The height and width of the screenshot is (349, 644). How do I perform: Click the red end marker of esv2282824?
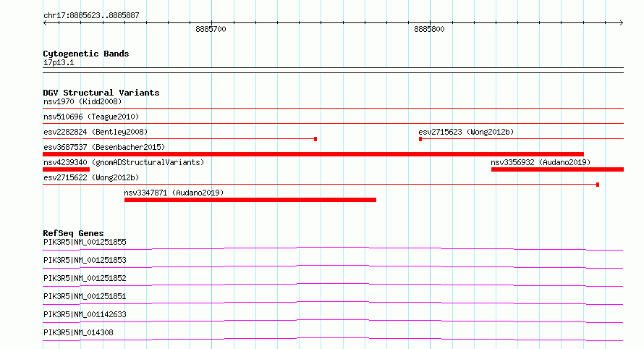315,139
